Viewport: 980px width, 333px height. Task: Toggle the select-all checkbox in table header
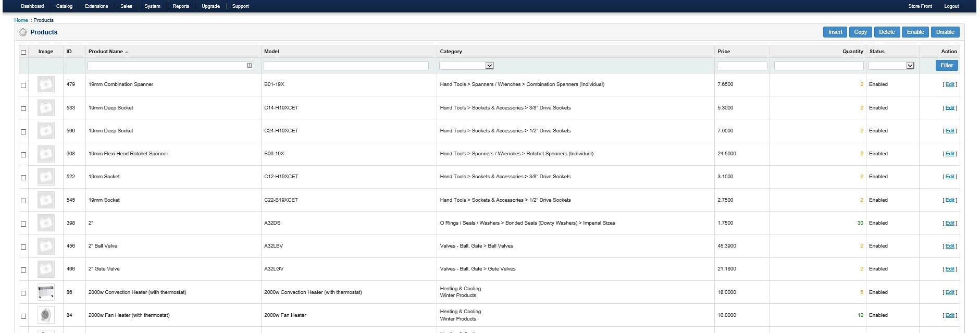(x=23, y=52)
